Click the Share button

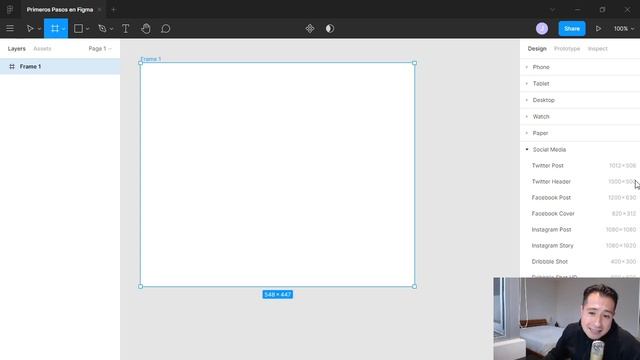(572, 29)
